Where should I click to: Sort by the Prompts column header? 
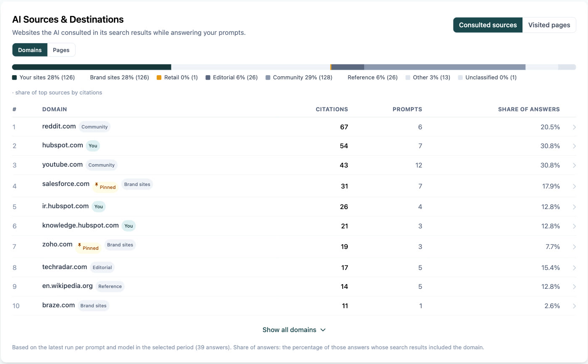[407, 109]
